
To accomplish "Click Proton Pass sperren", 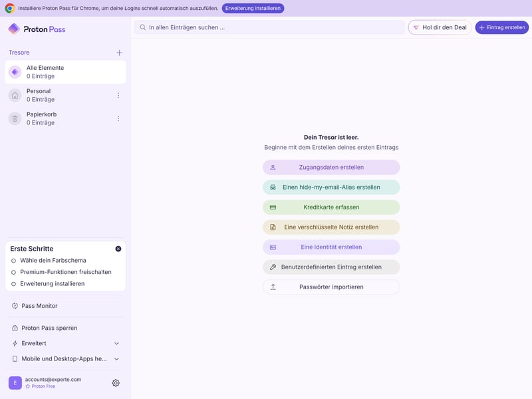I will (65, 328).
